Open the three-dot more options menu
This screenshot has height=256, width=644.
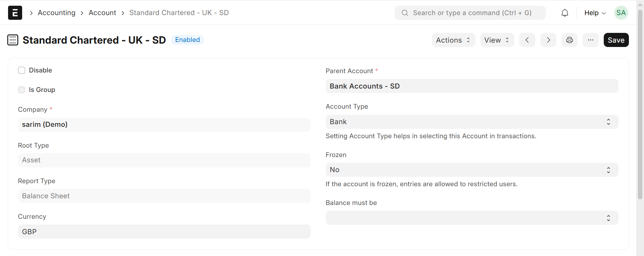(591, 40)
